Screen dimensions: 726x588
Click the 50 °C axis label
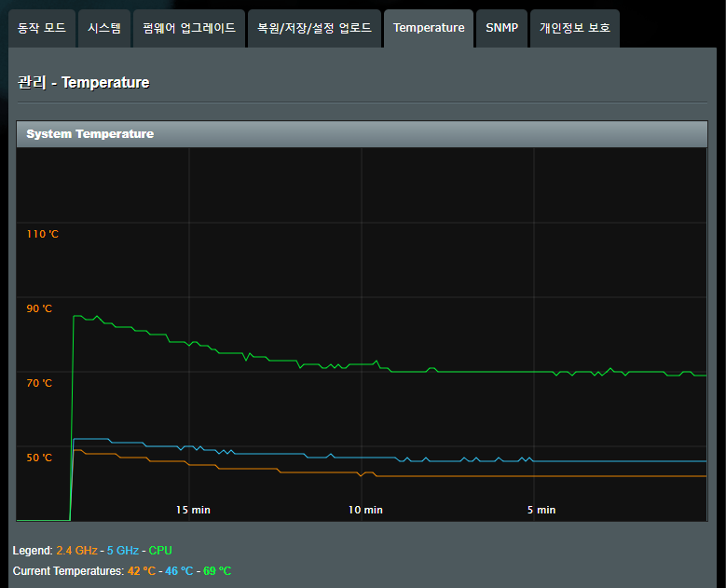(39, 458)
